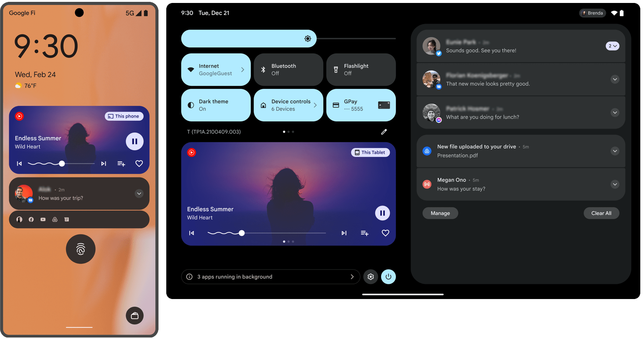
Task: Skip to next track on phone player
Action: click(104, 164)
